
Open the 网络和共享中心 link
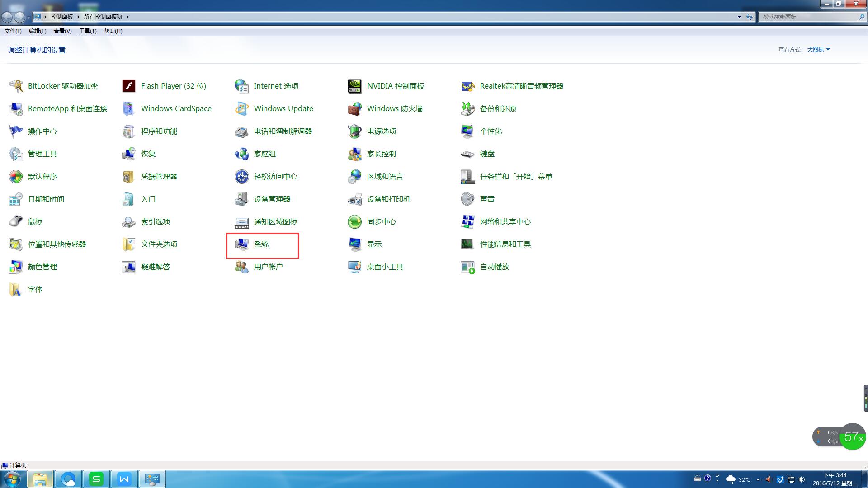point(505,221)
